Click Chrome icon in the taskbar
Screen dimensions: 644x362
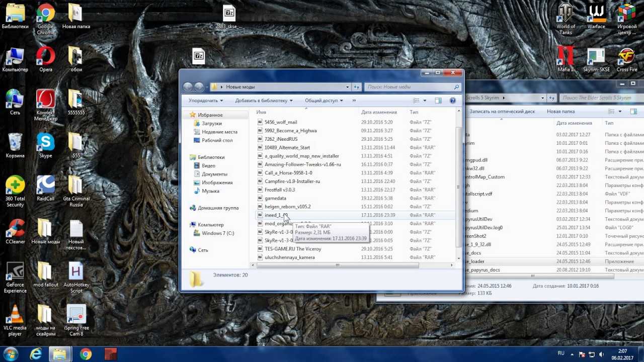(x=86, y=354)
